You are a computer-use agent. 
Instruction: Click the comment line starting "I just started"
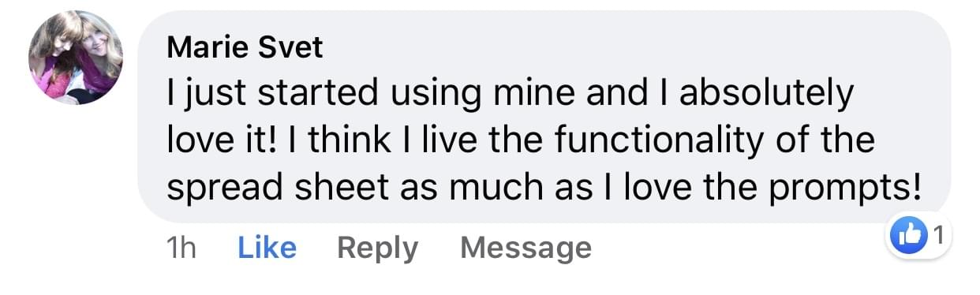pyautogui.click(x=511, y=95)
